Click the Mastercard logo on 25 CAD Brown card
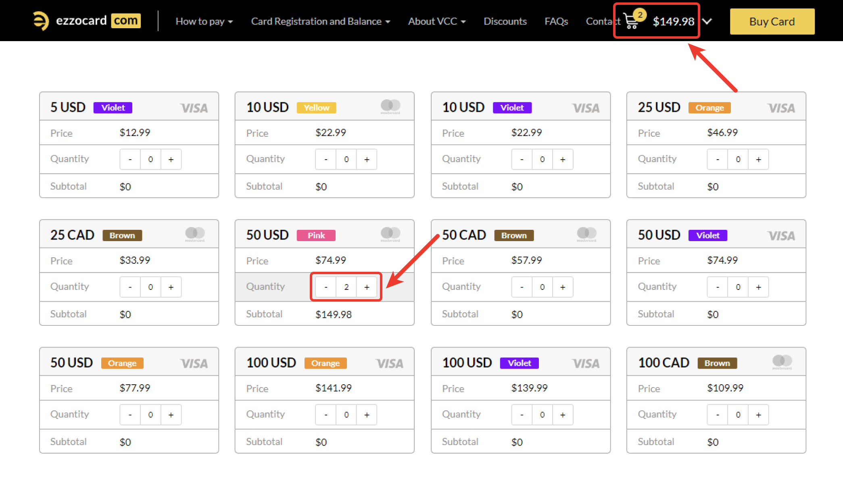The width and height of the screenshot is (843, 504). [195, 233]
